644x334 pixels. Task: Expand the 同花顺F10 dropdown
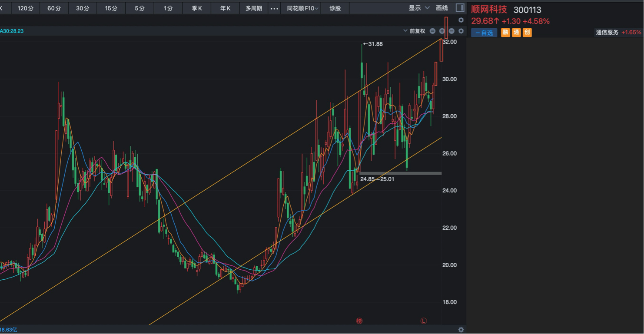pyautogui.click(x=303, y=8)
